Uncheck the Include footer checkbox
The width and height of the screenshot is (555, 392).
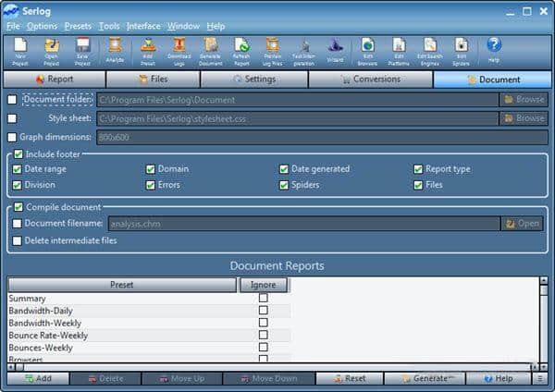[x=19, y=154]
